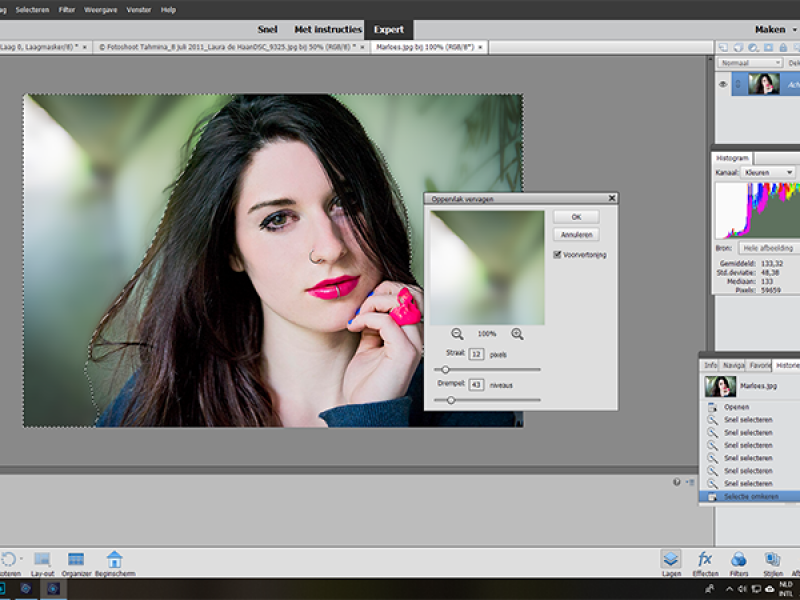Expand the Maken dropdown menu
800x600 pixels.
[x=771, y=30]
